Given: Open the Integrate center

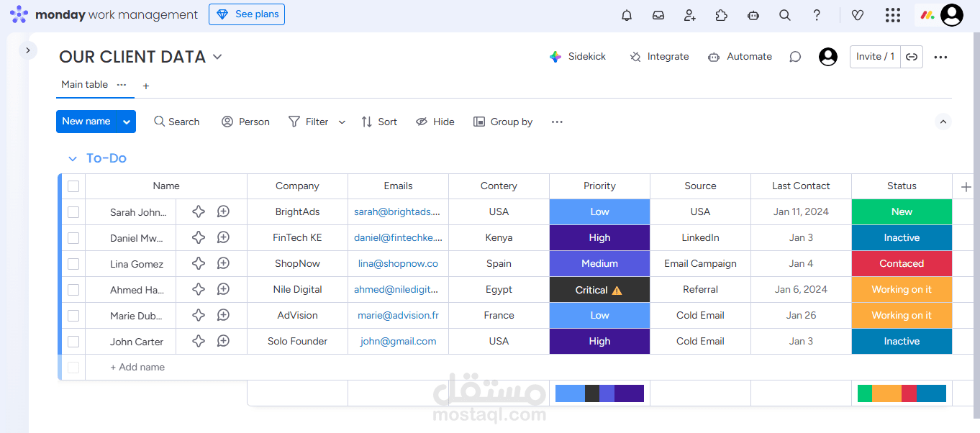Looking at the screenshot, I should tap(659, 57).
